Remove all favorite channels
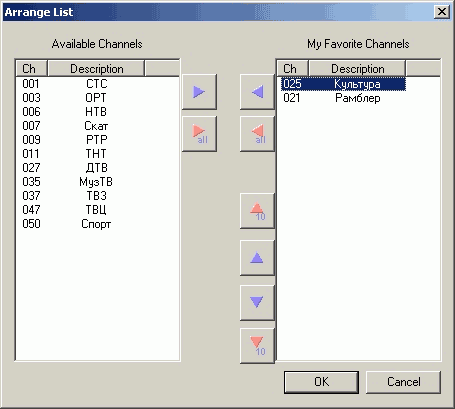Image resolution: width=455 pixels, height=409 pixels. click(257, 134)
